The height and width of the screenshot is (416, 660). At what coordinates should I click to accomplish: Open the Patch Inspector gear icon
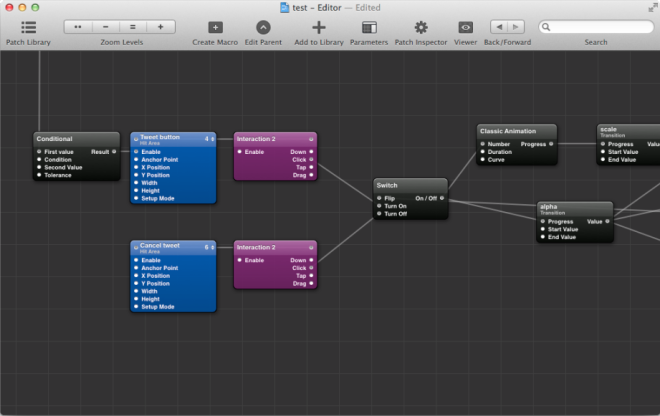coord(421,27)
